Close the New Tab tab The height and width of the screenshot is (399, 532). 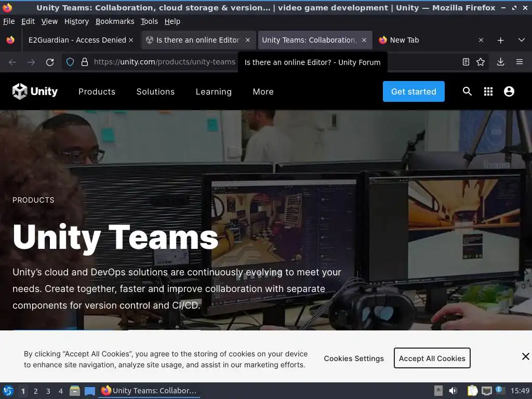pyautogui.click(x=481, y=40)
